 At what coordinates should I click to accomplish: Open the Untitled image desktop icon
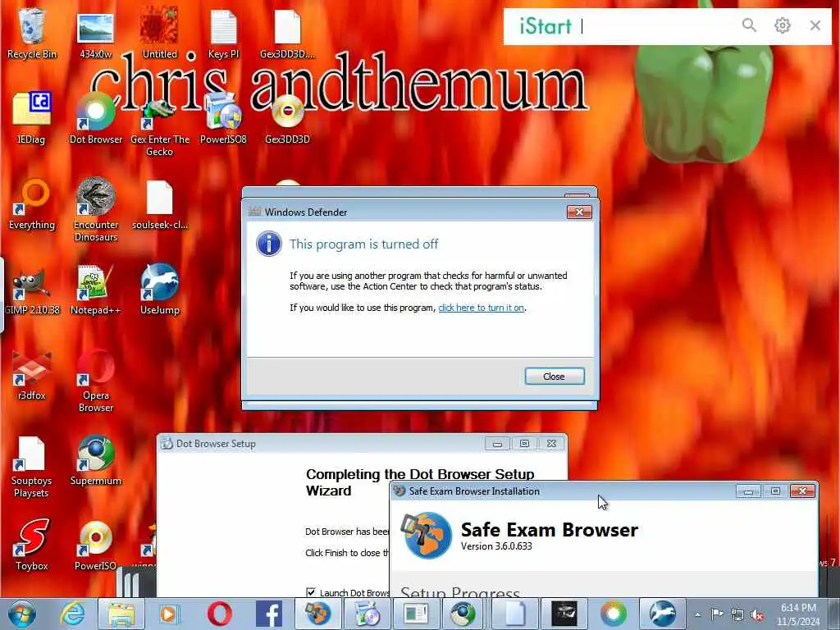pos(159,33)
